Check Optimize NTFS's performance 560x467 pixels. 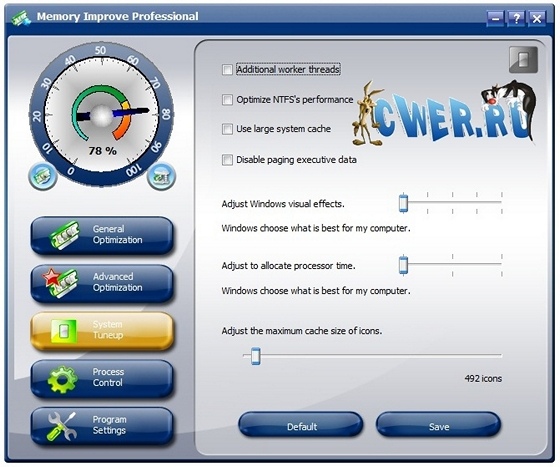tap(227, 99)
